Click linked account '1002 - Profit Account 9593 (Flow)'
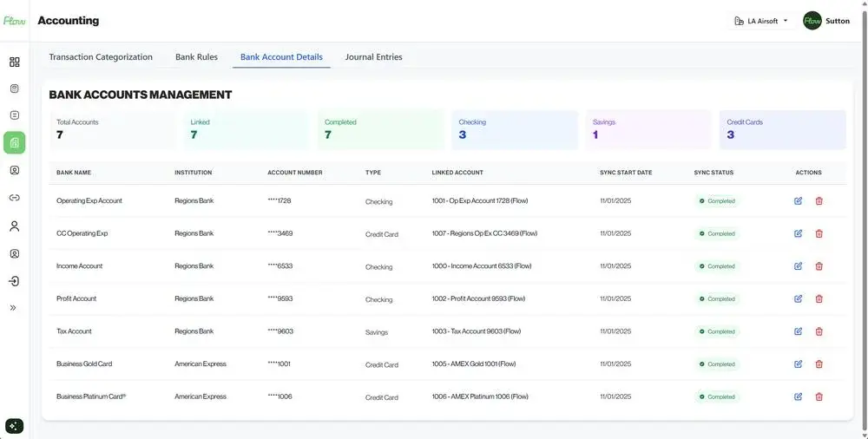 coord(478,299)
